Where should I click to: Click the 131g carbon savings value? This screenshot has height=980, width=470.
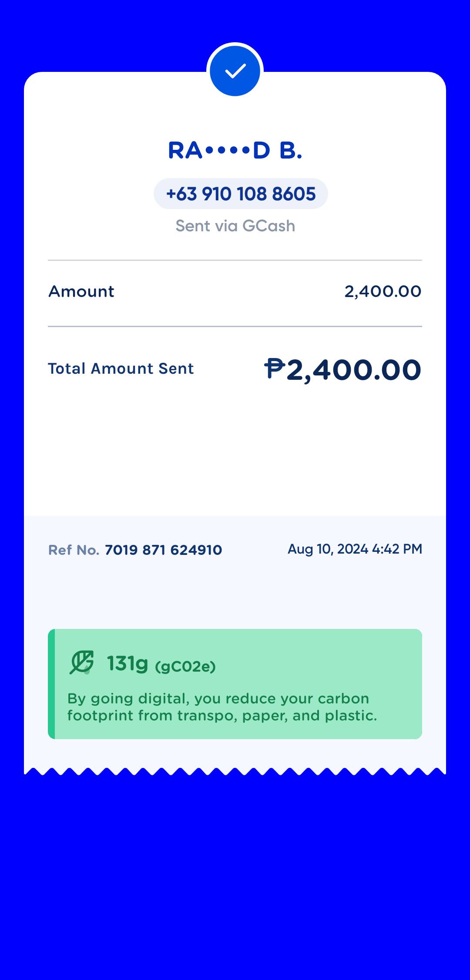(x=128, y=664)
